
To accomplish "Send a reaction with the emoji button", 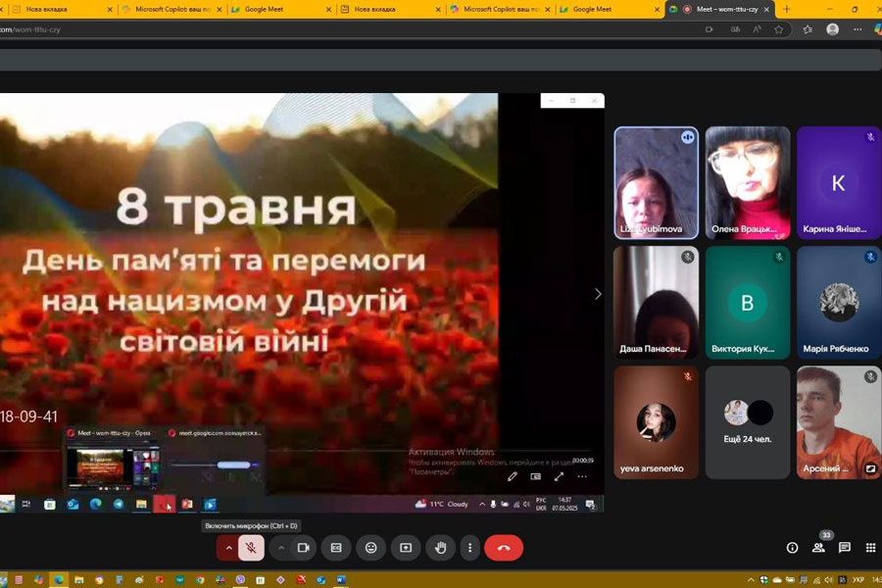I will pos(370,548).
